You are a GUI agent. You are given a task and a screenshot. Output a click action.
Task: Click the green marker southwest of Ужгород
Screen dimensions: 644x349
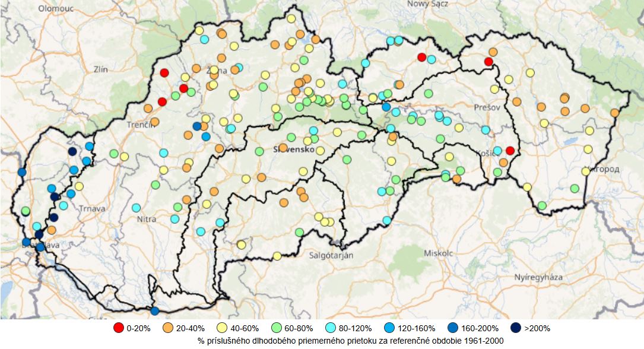pos(575,188)
